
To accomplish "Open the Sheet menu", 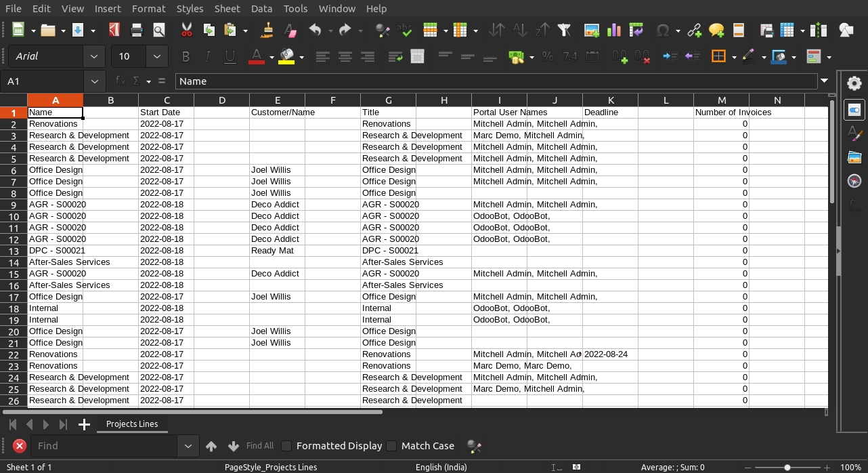I will pos(227,9).
